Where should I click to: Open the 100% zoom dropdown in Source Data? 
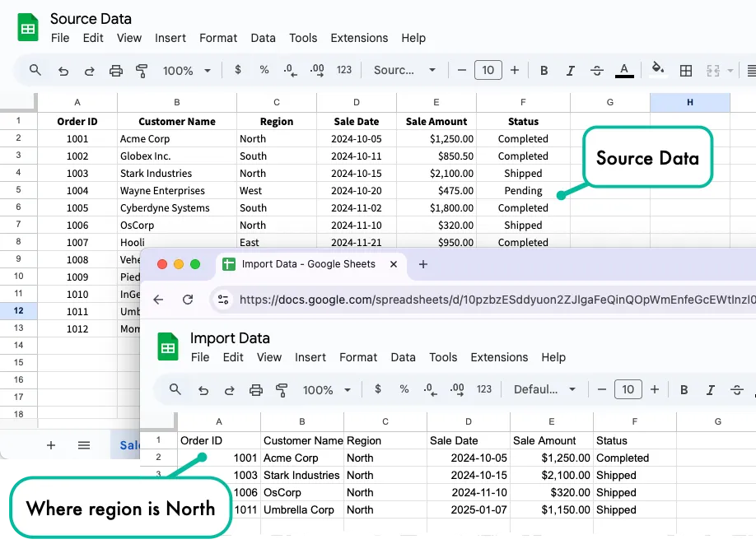click(186, 71)
